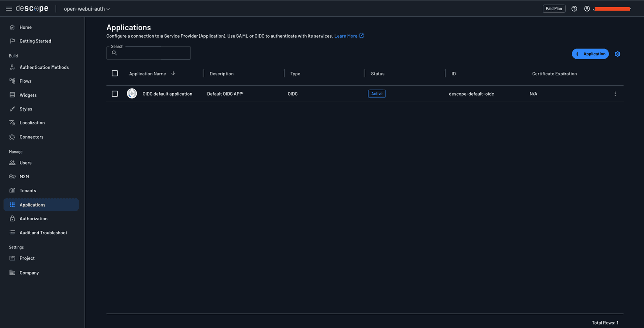Open the Flows sidebar icon
This screenshot has height=328, width=644.
12,81
